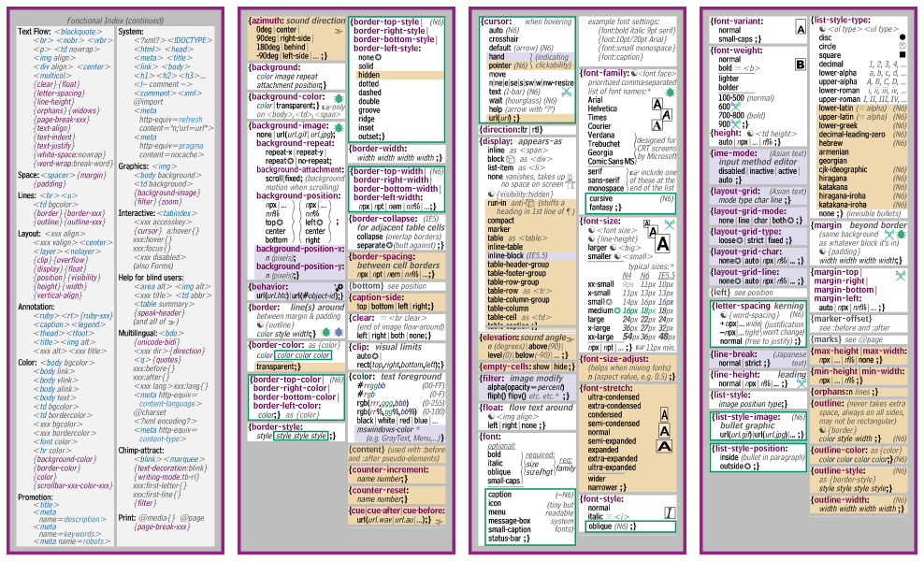This screenshot has width=924, height=561.
Task: Click the normal-width A sample in font-stretch
Action: [x=664, y=431]
